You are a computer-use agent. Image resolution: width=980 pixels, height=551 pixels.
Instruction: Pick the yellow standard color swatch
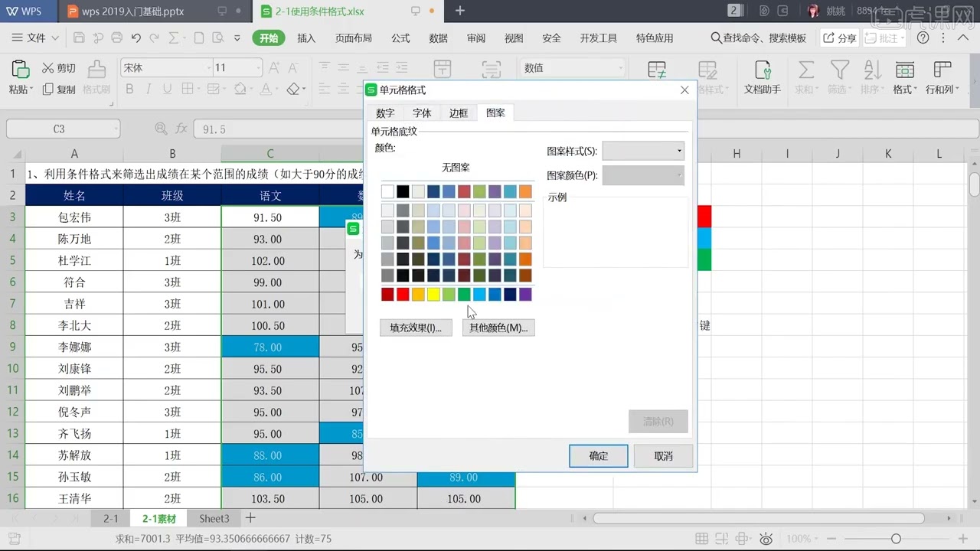point(433,295)
